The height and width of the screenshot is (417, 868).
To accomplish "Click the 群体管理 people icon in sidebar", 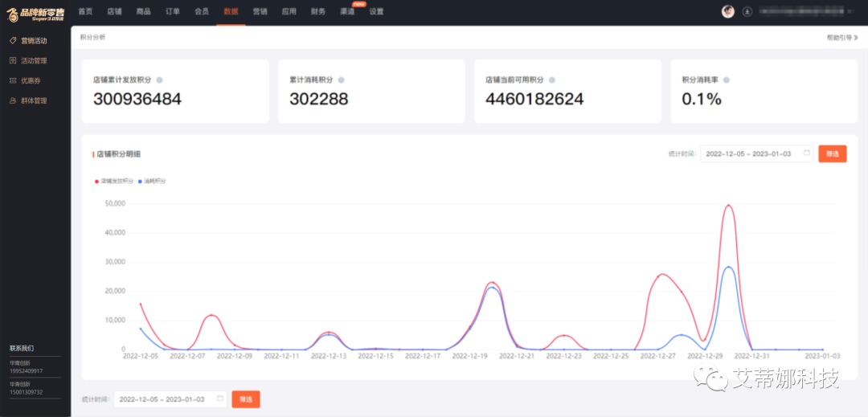I will click(14, 100).
